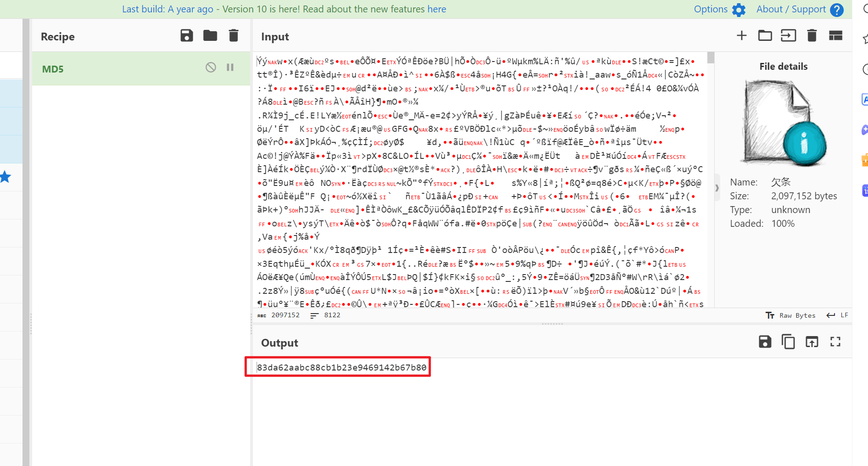Image resolution: width=868 pixels, height=466 pixels.
Task: Open the Raw Bytes input encoding selector
Action: [x=790, y=315]
